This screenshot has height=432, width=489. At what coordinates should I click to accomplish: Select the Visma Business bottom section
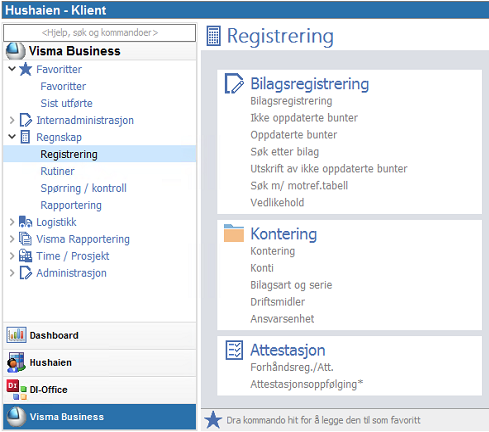click(100, 417)
